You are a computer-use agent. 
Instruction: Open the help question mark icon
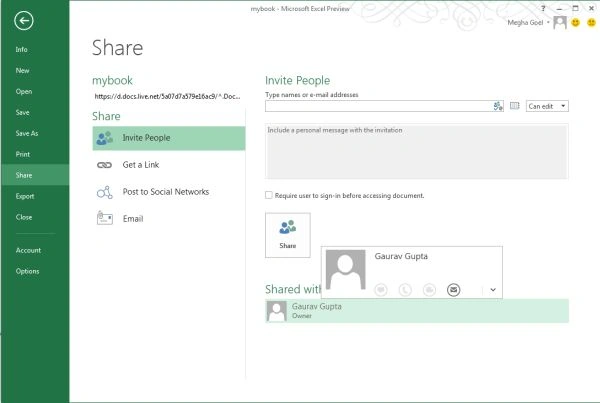pos(543,8)
